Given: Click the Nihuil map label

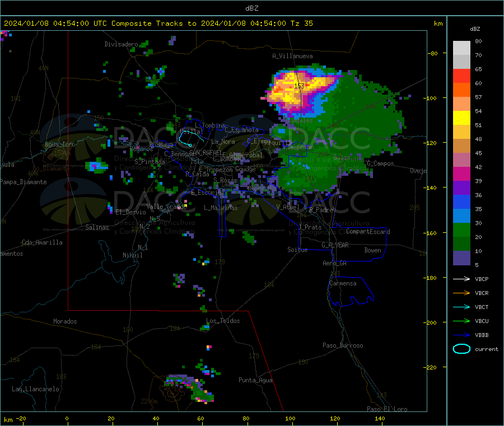Looking at the screenshot, I should 132,255.
